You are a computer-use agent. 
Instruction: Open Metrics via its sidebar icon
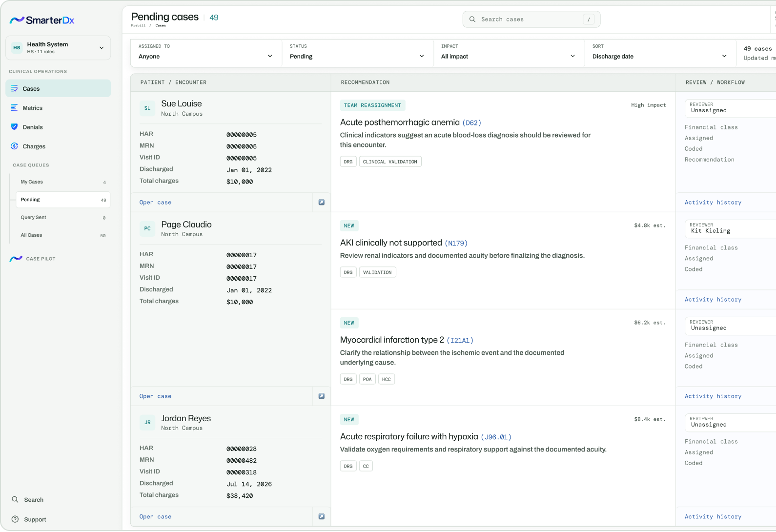pos(14,107)
